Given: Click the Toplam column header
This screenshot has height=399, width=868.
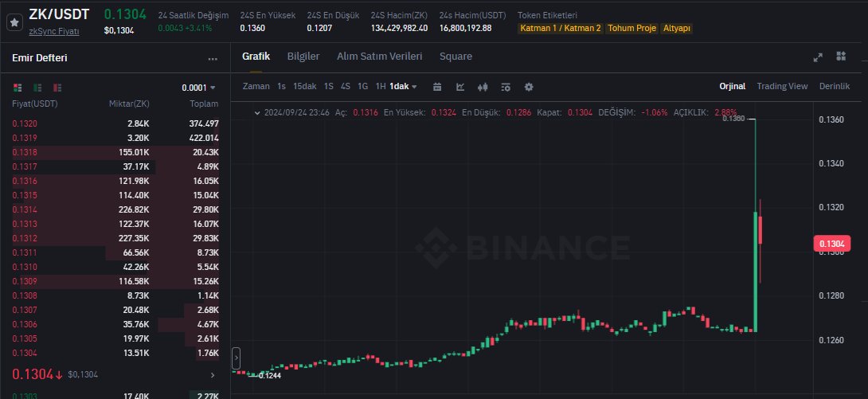Looking at the screenshot, I should (x=205, y=104).
